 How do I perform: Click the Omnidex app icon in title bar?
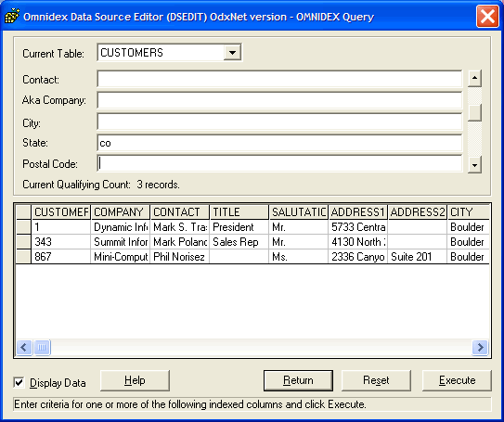12,16
